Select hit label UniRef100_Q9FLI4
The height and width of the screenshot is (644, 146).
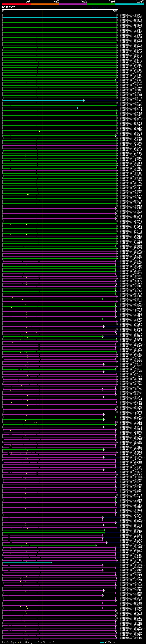[131, 613]
